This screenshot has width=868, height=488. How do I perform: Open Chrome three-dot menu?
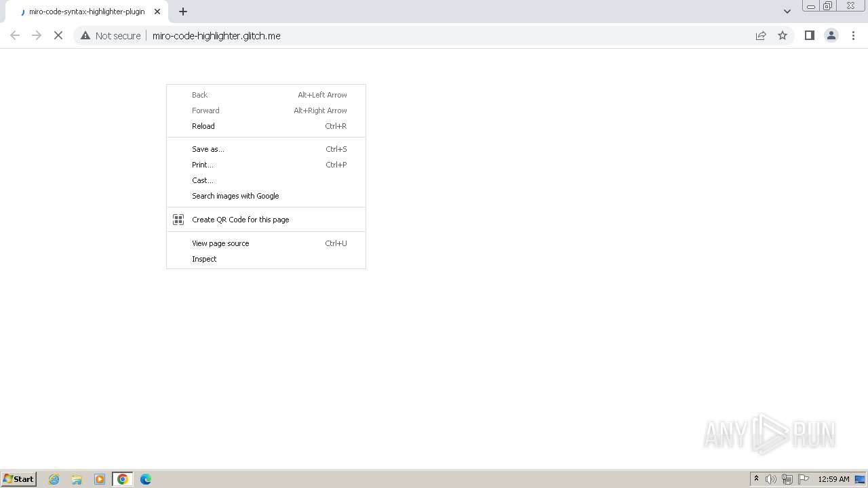[x=853, y=36]
